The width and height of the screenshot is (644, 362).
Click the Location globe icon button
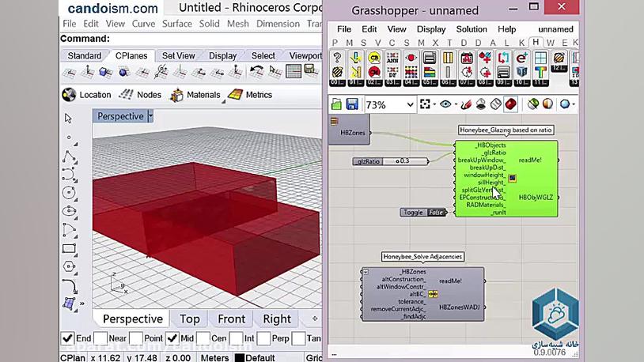click(69, 95)
